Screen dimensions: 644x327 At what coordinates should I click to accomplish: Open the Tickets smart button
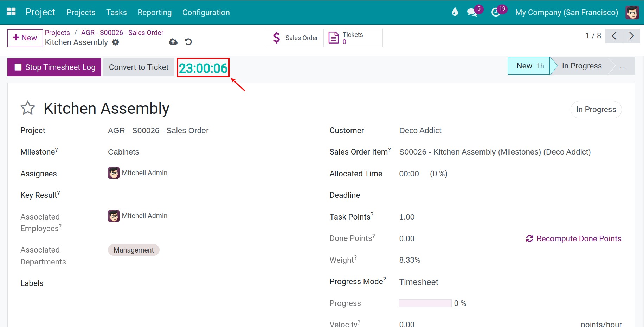(353, 38)
